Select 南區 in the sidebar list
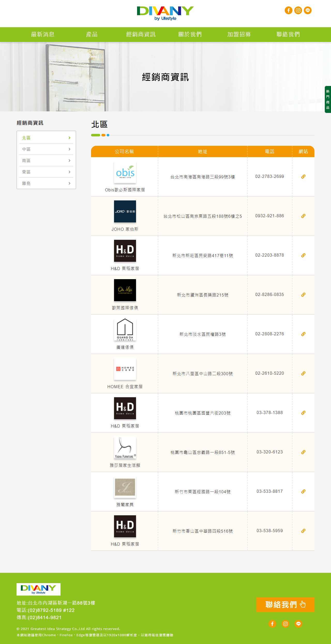Viewport: 331px width, 644px height. 46,161
